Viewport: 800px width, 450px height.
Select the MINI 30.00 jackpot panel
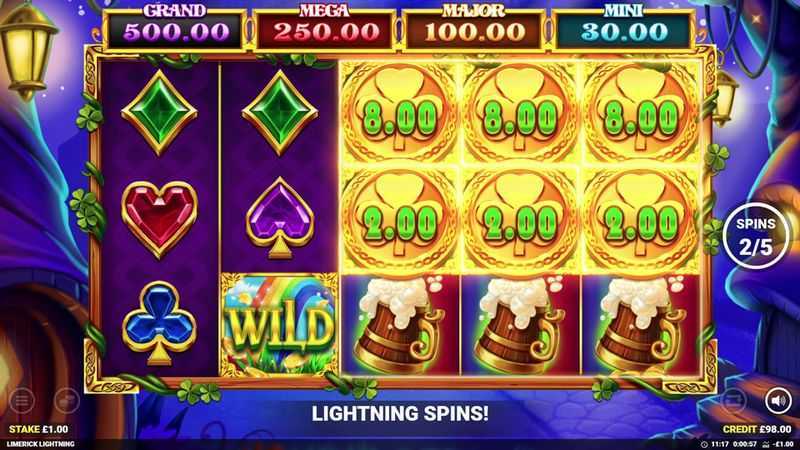[623, 29]
